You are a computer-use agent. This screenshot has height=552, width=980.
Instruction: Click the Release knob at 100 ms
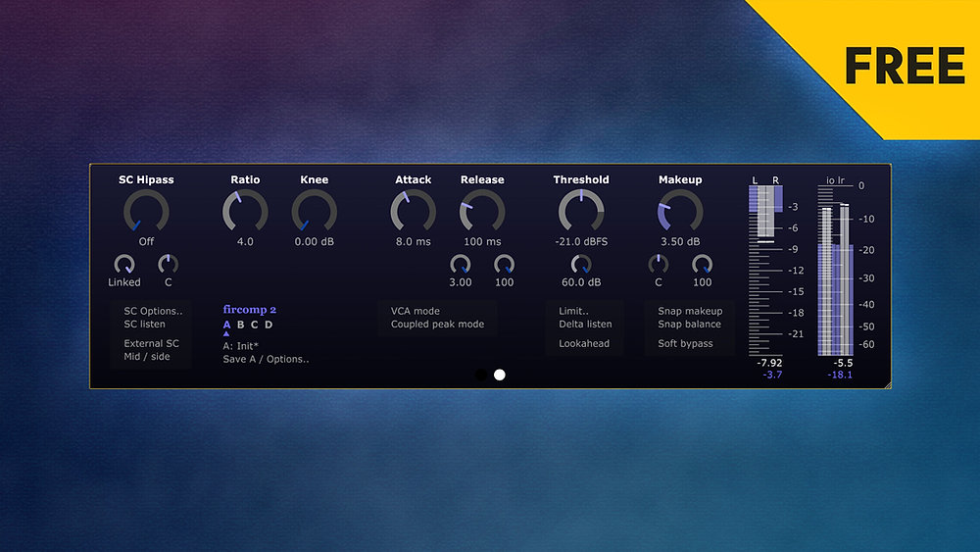coord(482,213)
